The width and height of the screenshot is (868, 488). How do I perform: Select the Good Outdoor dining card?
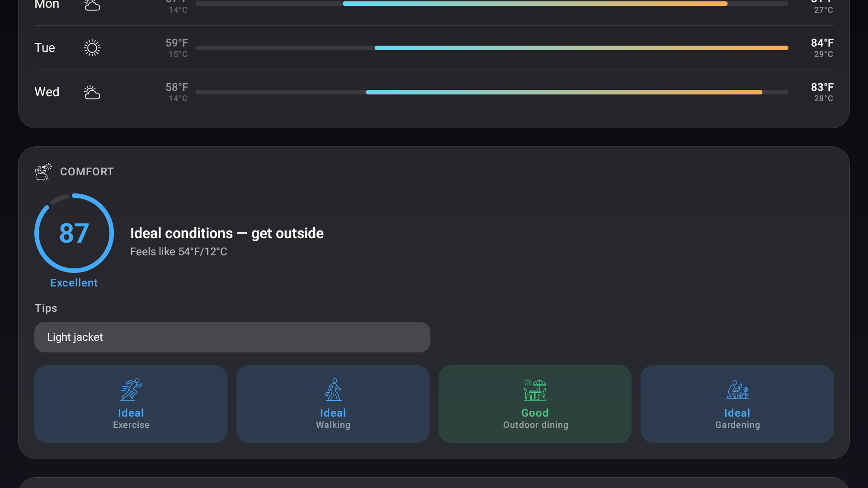(535, 404)
